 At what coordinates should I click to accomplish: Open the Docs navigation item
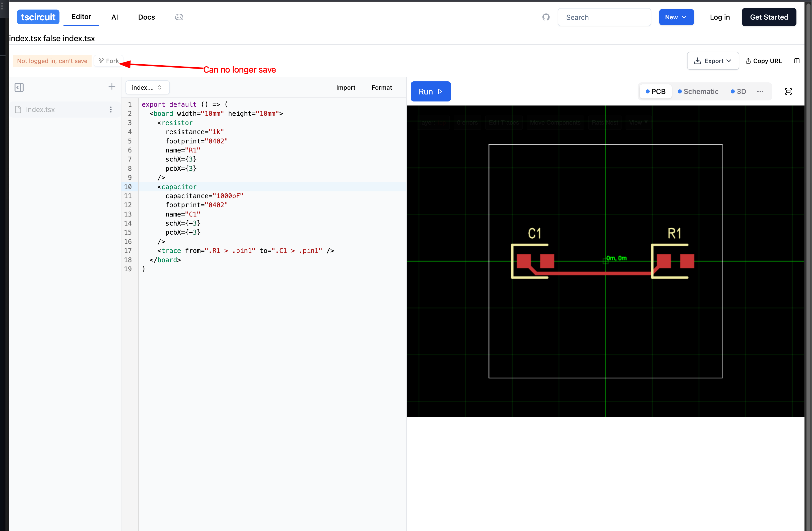[146, 17]
